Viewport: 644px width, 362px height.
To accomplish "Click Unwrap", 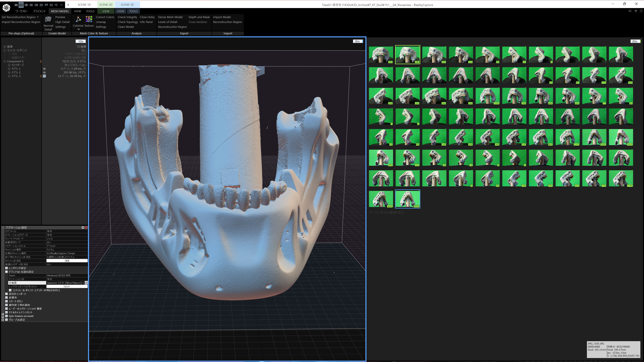I will pyautogui.click(x=101, y=22).
